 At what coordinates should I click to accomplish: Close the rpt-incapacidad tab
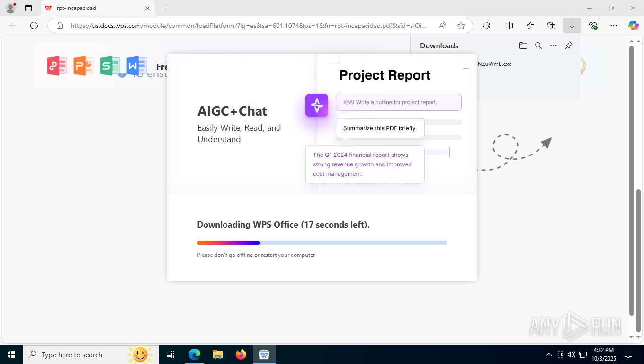(x=147, y=8)
